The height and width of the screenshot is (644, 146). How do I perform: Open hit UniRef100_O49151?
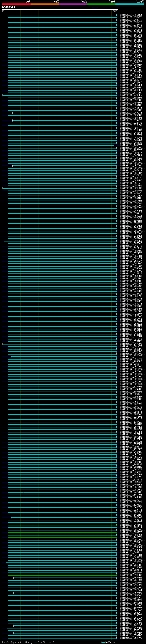[x=131, y=525]
